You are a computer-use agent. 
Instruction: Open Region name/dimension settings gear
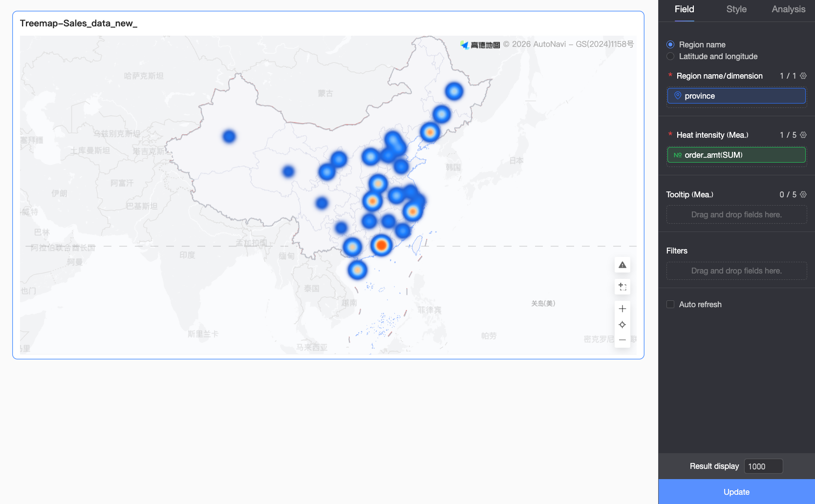tap(803, 76)
